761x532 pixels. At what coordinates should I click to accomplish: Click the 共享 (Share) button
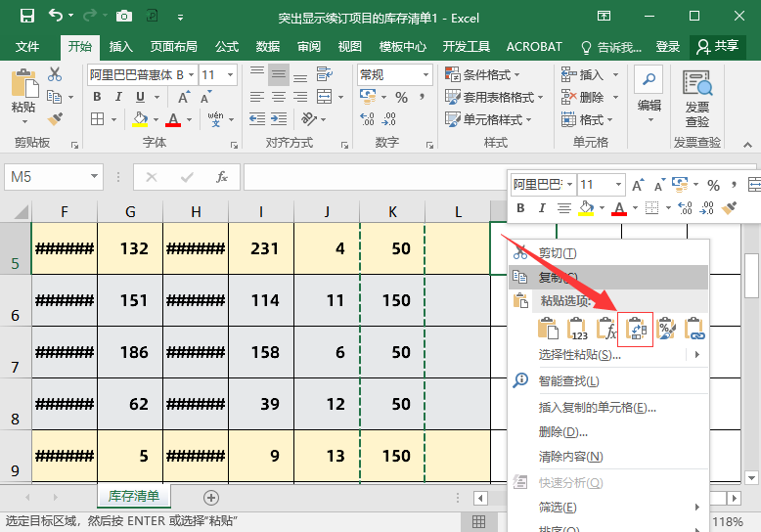point(717,47)
